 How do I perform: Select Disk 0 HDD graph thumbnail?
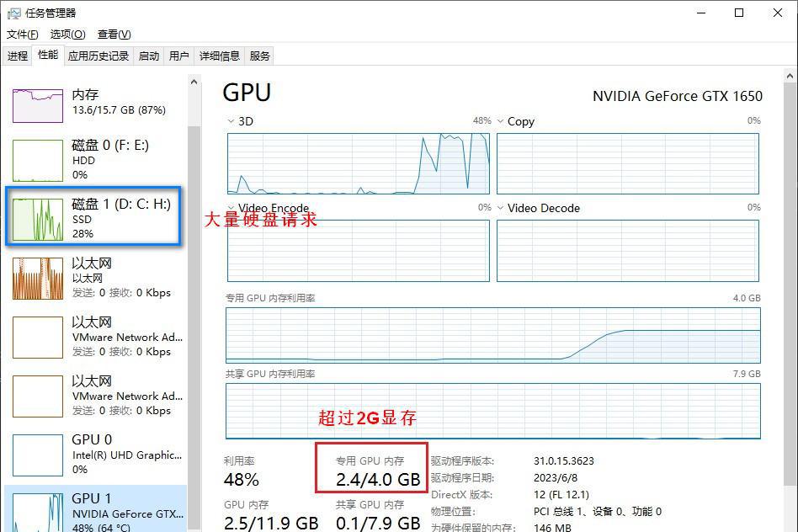click(38, 160)
